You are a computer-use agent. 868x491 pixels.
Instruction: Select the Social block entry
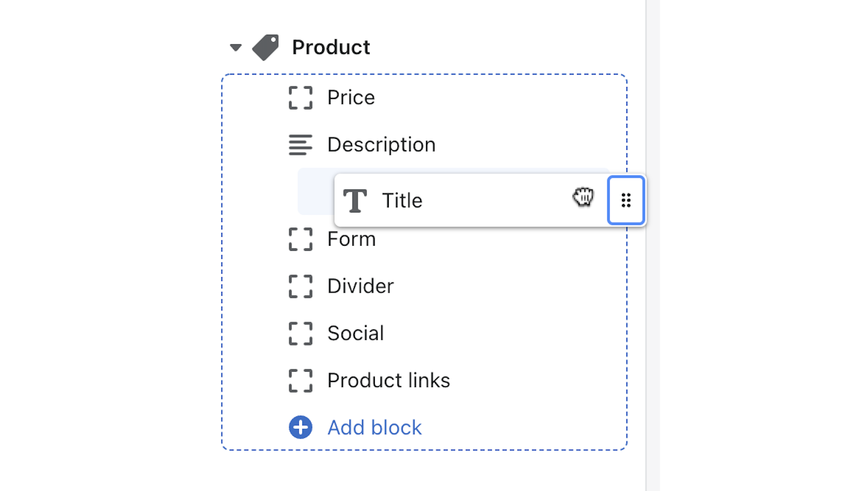(355, 334)
